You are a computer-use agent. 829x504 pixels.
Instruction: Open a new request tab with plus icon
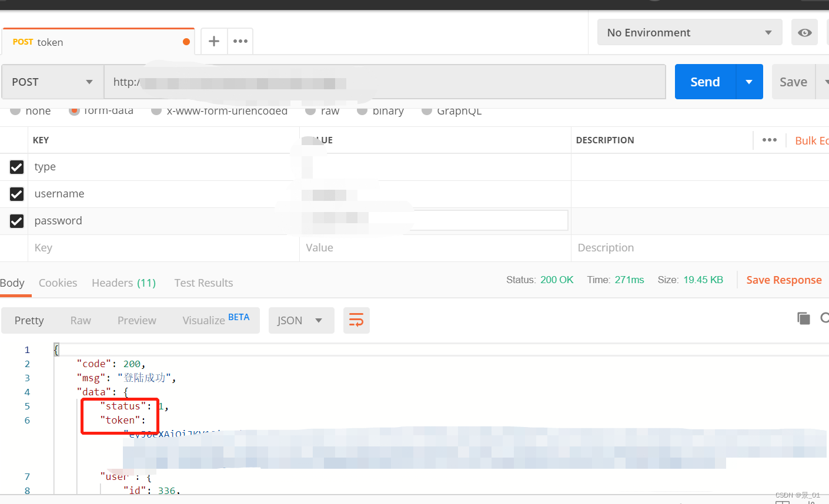point(214,41)
